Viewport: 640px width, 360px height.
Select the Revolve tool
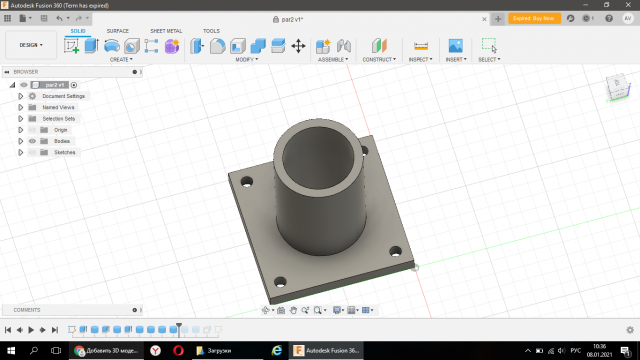pyautogui.click(x=111, y=46)
